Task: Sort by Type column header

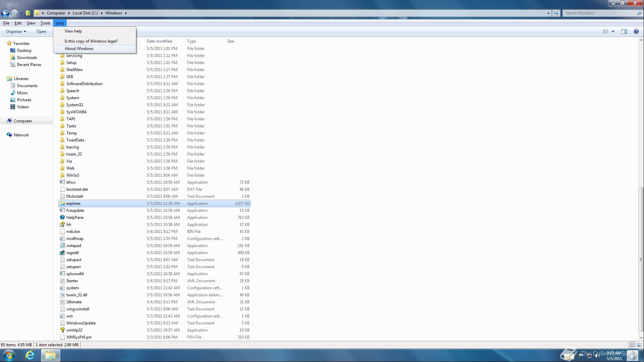Action: click(205, 41)
